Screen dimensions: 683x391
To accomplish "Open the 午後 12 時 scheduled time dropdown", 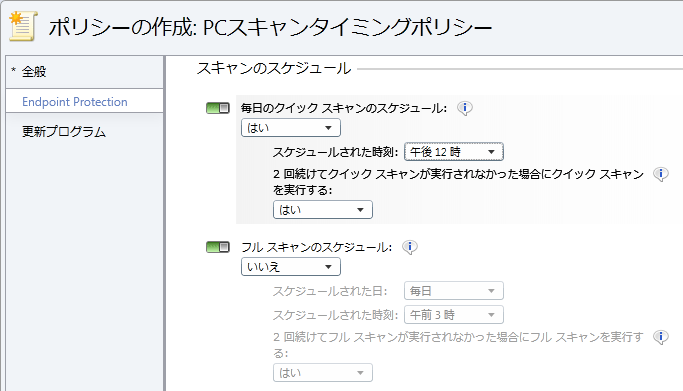I will (x=454, y=152).
